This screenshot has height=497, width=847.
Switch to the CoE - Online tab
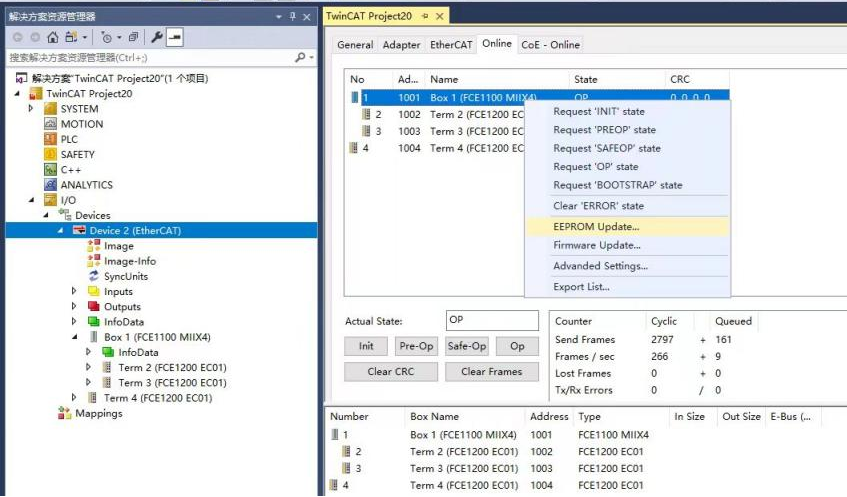point(550,45)
